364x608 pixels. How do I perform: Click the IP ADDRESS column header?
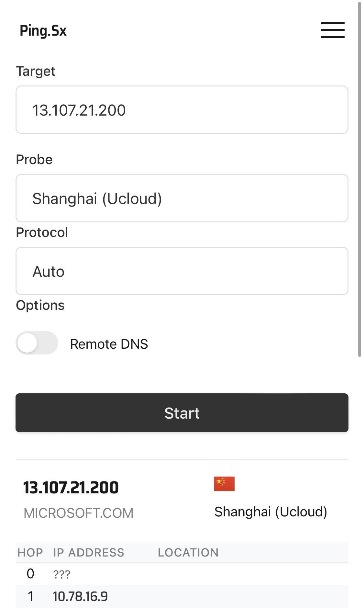pos(89,552)
